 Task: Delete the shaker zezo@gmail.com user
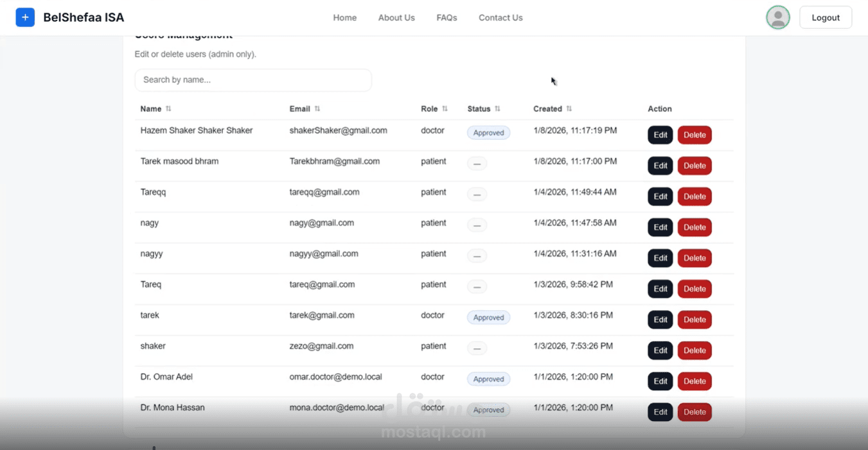tap(695, 350)
